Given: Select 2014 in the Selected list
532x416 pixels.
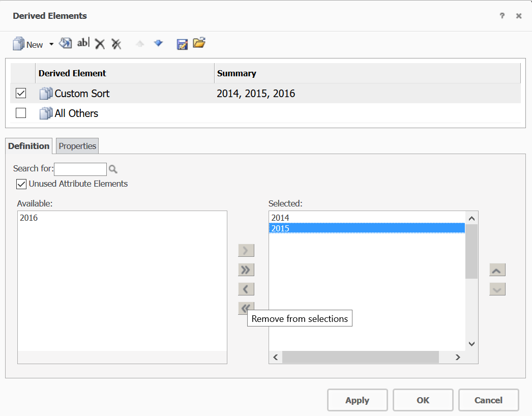Looking at the screenshot, I should [x=280, y=218].
